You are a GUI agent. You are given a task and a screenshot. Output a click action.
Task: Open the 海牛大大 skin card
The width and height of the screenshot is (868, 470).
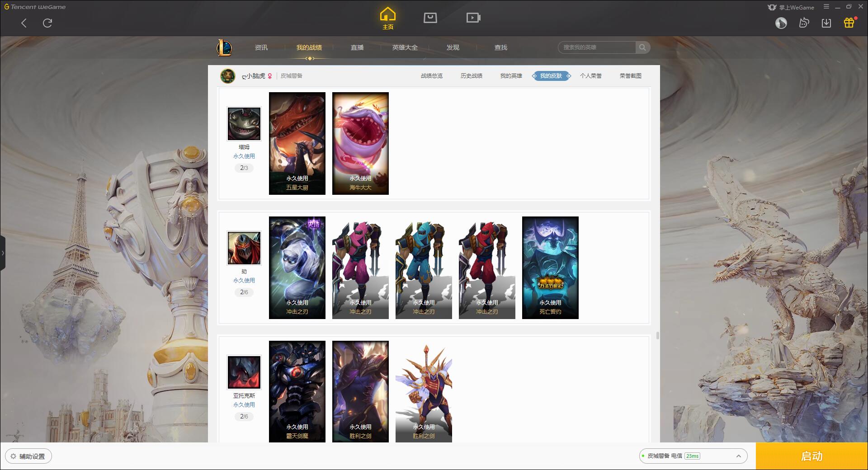click(360, 143)
